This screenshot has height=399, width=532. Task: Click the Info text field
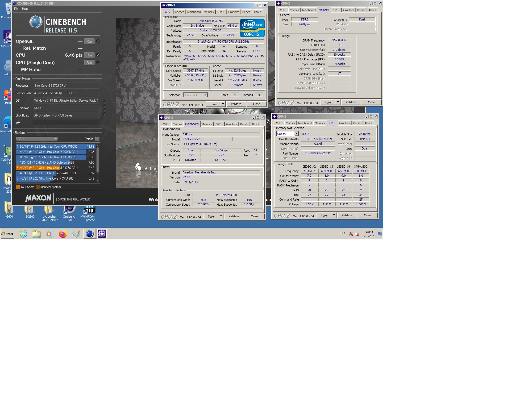pyautogui.click(x=66, y=123)
